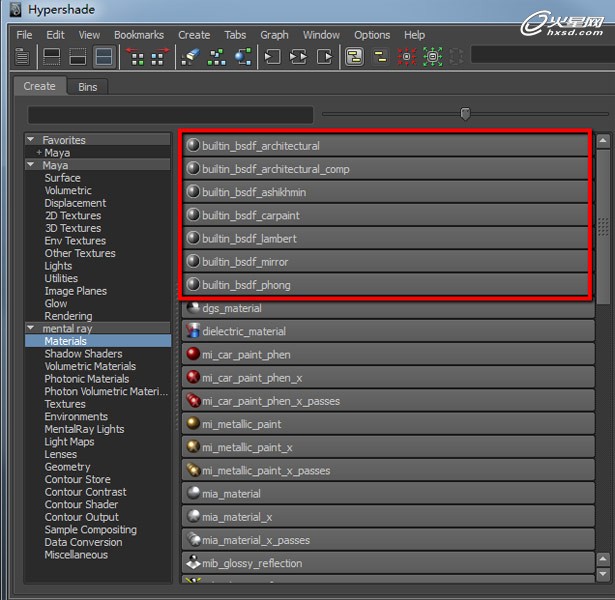Create a builtin_bsdf_mirror node

tap(385, 261)
